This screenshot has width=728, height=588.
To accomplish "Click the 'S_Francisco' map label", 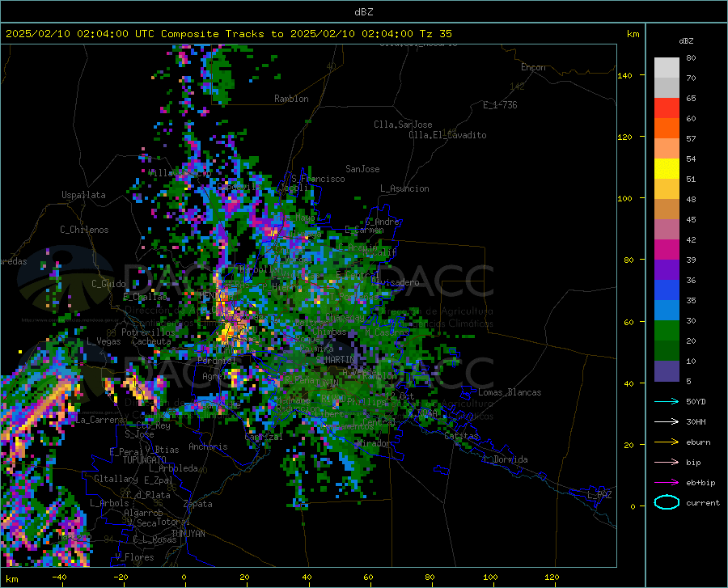I will point(318,179).
